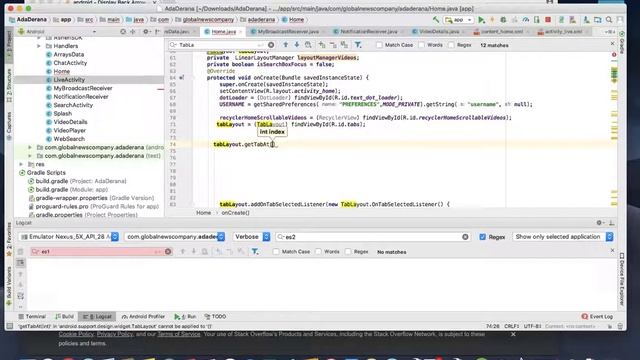Screen dimensions: 640x360
Task: Switch to content_home.xml tab
Action: 501,31
